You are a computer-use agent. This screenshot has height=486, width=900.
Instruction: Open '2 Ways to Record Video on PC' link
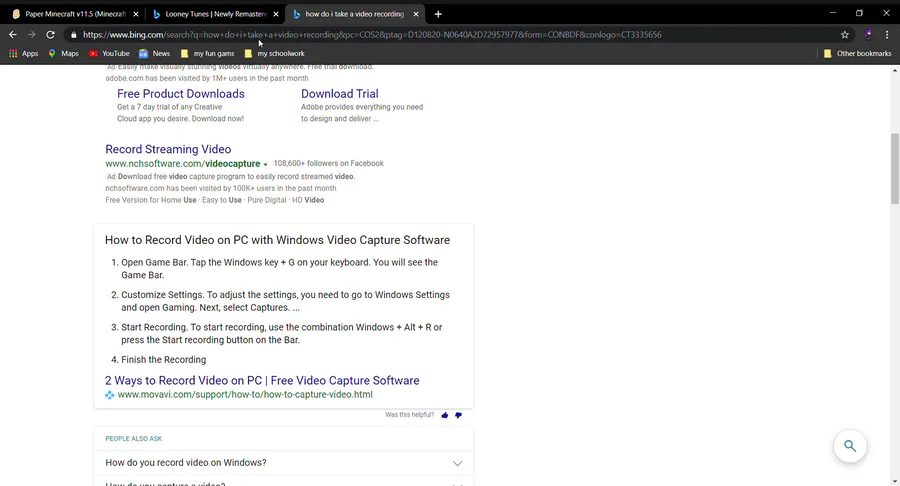(x=262, y=380)
